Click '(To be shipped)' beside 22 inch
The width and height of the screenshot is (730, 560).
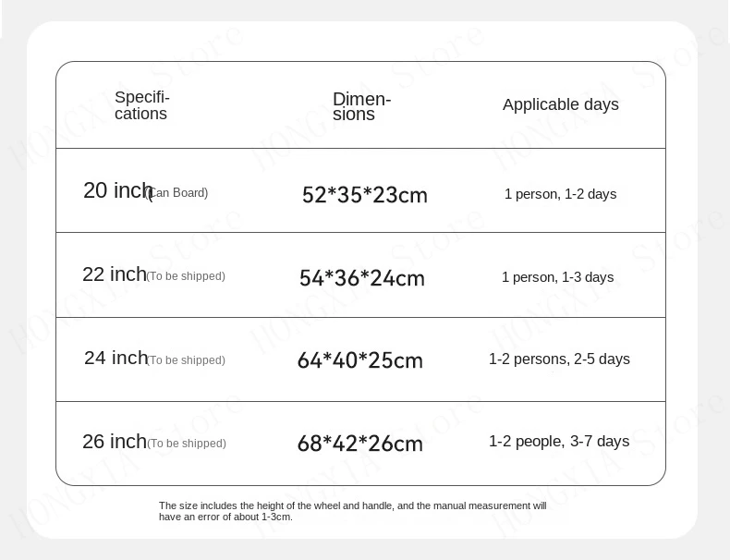[186, 276]
